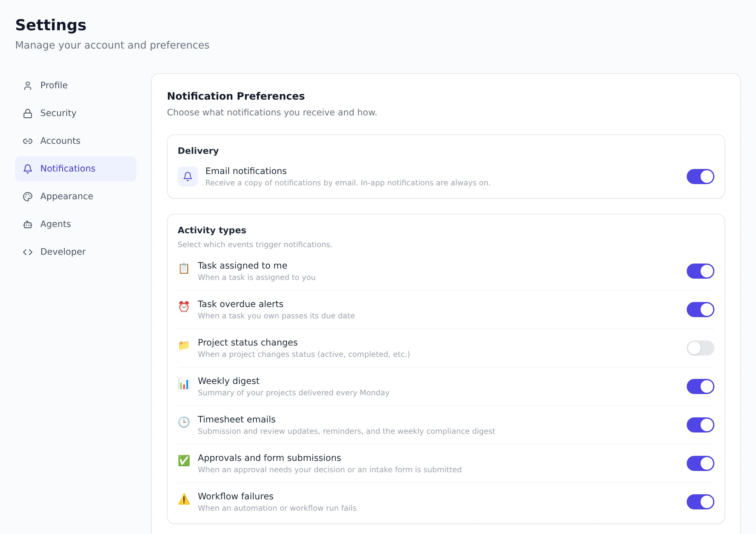Screen dimensions: 756x534
Task: Click the Timesheet emails label
Action: 237,419
